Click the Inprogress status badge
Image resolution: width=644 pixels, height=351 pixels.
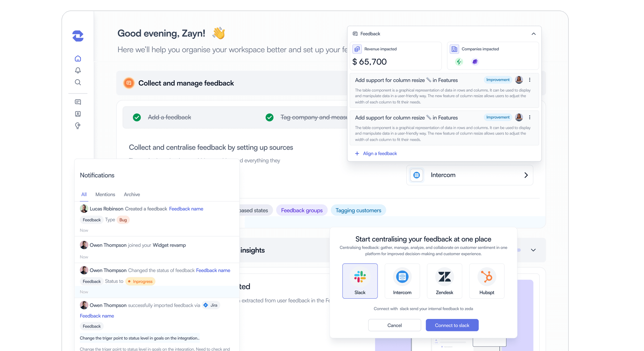(x=140, y=281)
